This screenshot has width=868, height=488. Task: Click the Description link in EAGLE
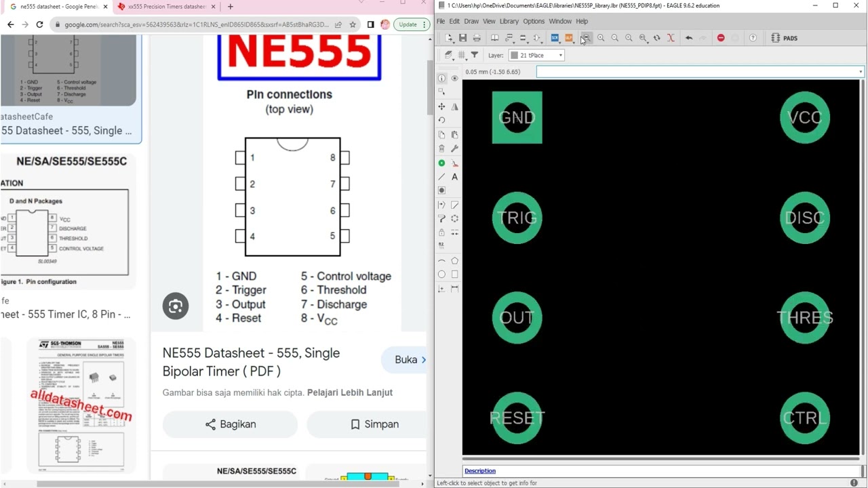point(480,471)
